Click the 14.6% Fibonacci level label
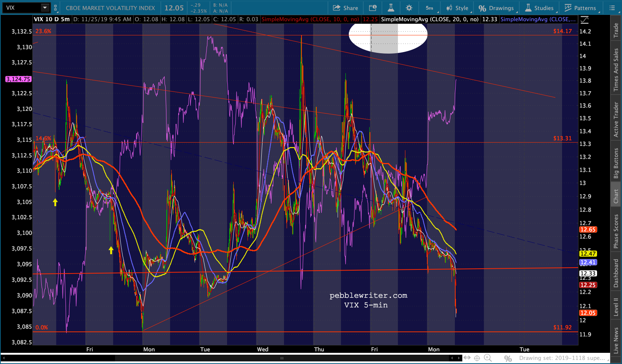622x364 pixels. (x=43, y=138)
